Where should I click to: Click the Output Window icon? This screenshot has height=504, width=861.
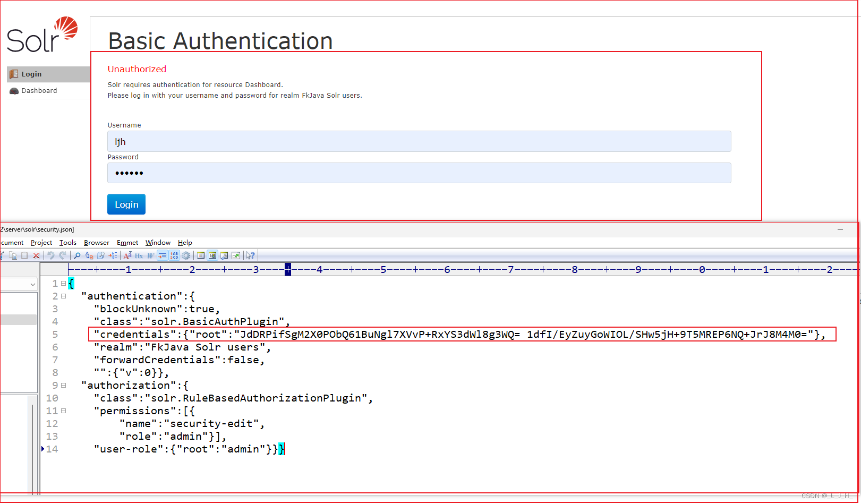click(x=224, y=255)
